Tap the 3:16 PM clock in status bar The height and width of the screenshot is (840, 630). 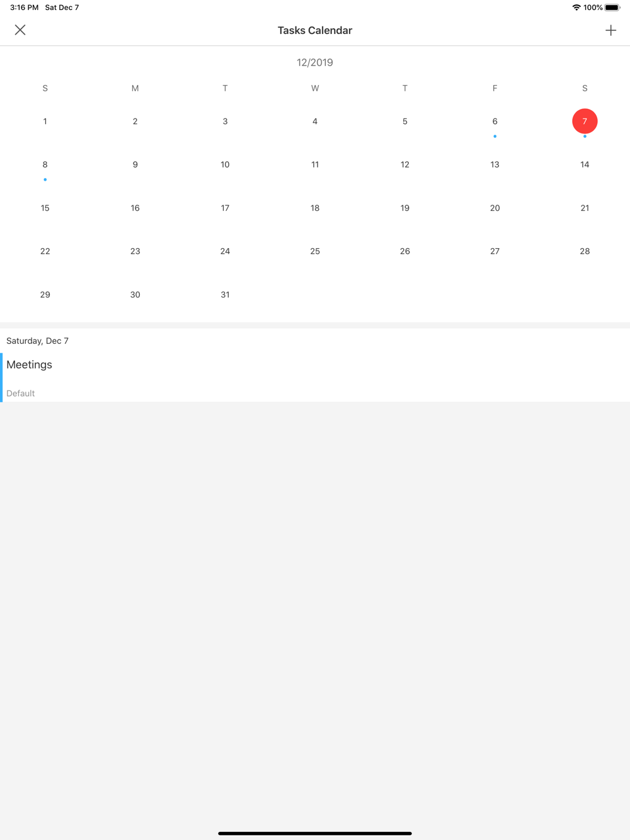24,8
